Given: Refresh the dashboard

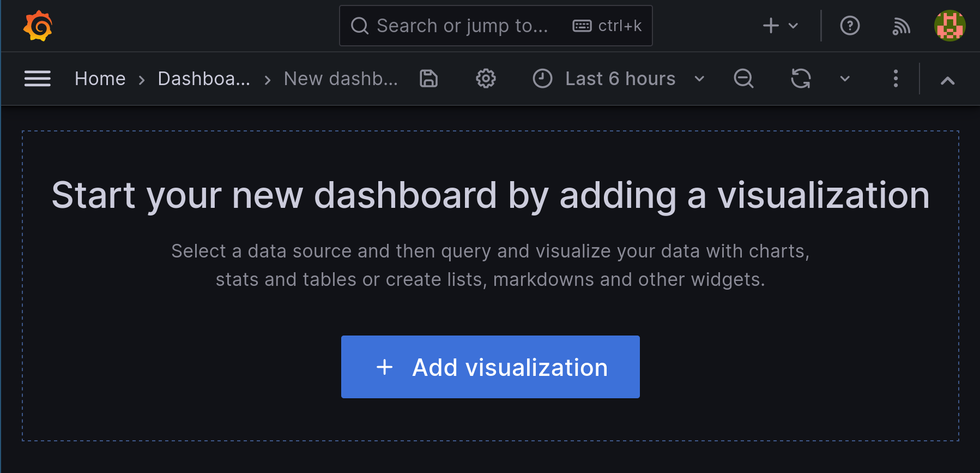Looking at the screenshot, I should click(x=800, y=79).
